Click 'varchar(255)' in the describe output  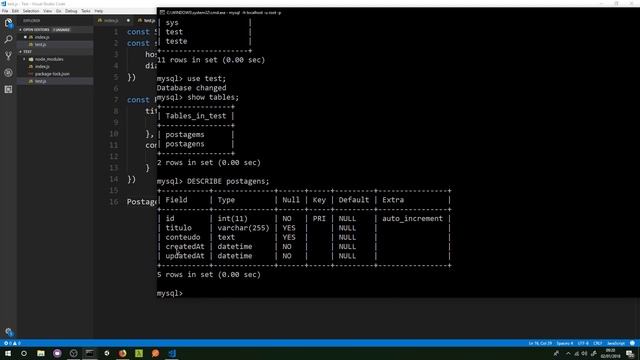[243, 228]
